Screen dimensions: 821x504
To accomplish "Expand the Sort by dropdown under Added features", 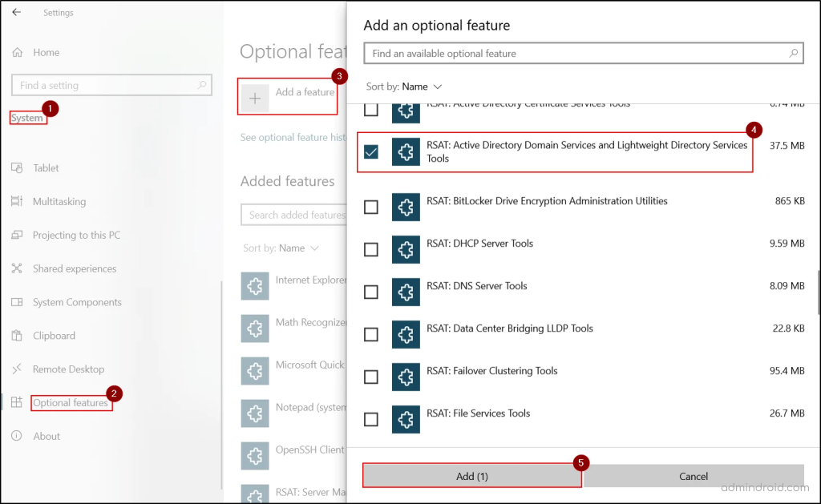I will [x=281, y=248].
